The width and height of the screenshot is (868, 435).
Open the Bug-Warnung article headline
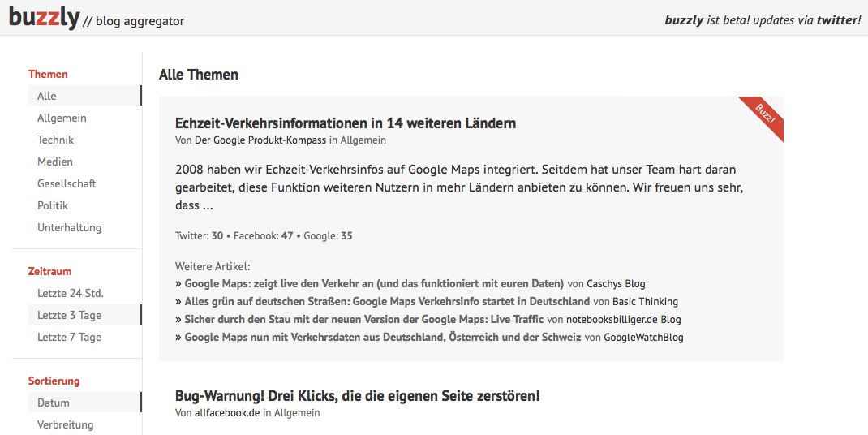pos(357,396)
